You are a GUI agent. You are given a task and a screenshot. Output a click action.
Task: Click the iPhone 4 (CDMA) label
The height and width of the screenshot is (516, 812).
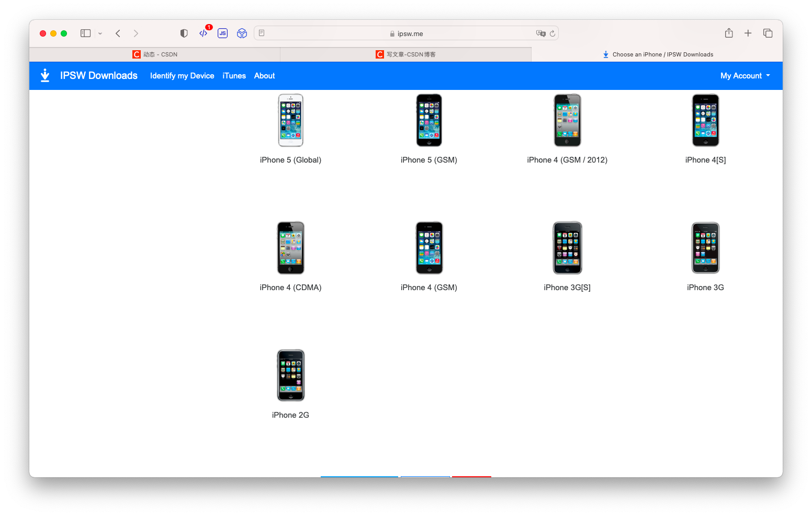pyautogui.click(x=291, y=288)
